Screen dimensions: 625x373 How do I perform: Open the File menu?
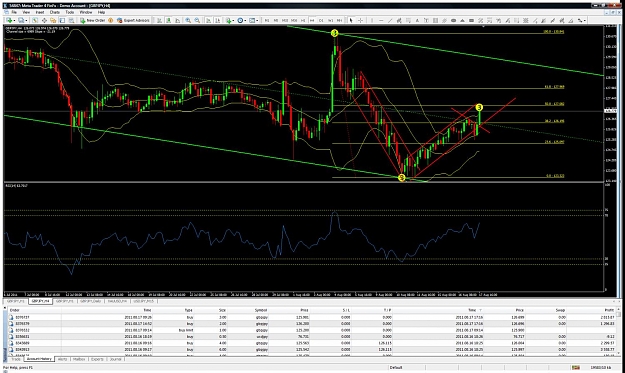(x=14, y=12)
